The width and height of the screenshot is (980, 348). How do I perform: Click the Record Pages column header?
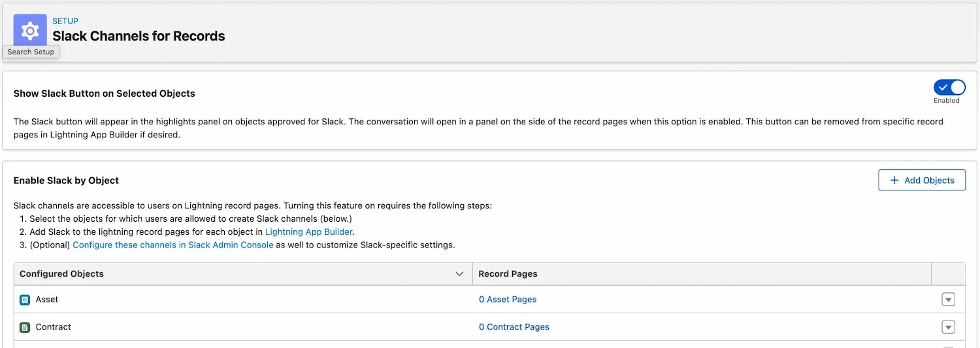[x=702, y=274]
